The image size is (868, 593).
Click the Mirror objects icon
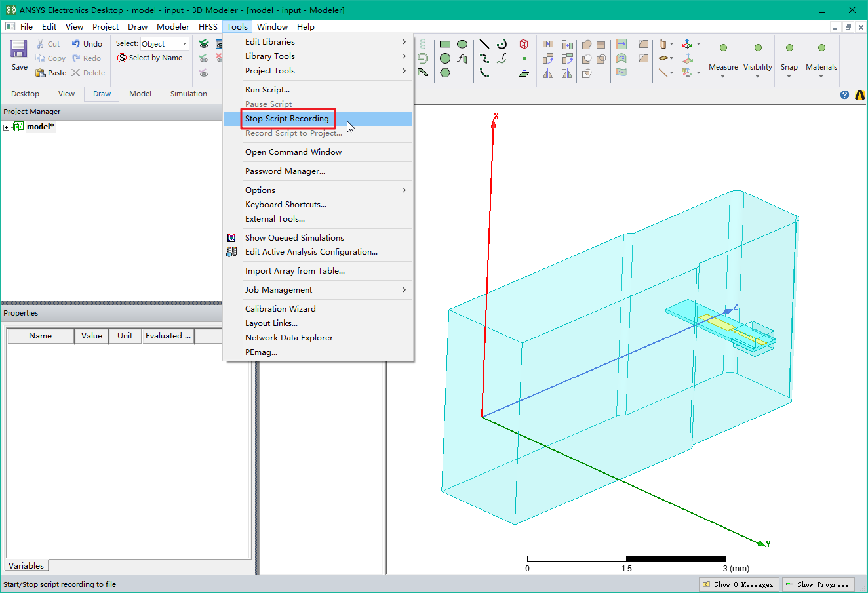click(548, 73)
